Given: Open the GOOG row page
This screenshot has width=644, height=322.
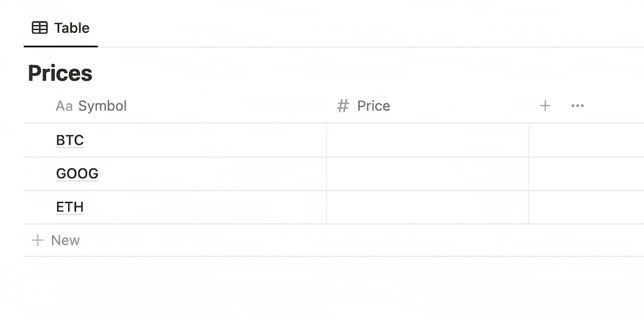Looking at the screenshot, I should click(x=77, y=174).
